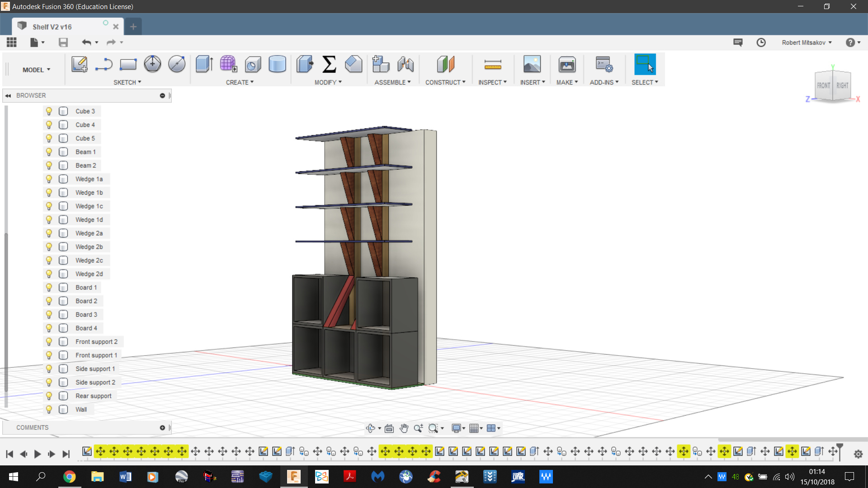
Task: Toggle visibility bulb for Board 2
Action: 49,301
